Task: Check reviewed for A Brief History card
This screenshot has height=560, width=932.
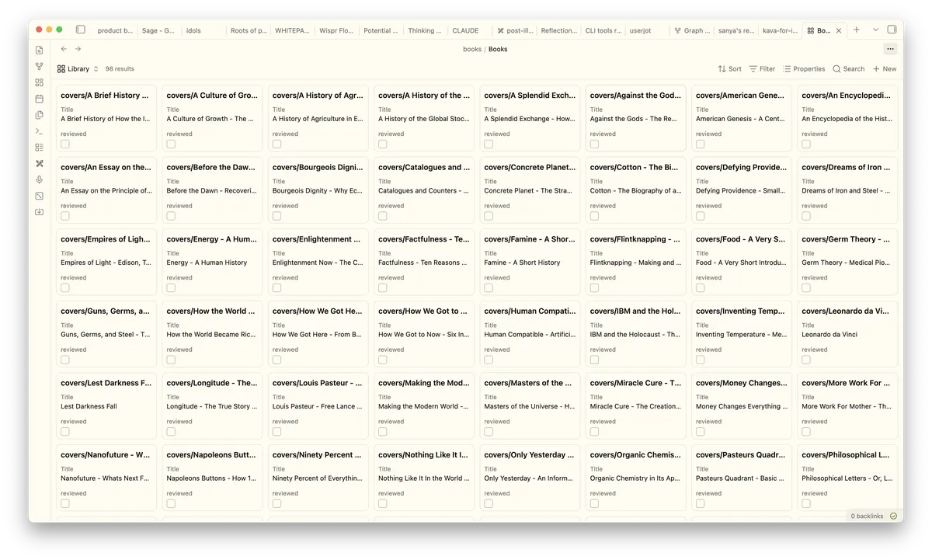Action: click(65, 144)
